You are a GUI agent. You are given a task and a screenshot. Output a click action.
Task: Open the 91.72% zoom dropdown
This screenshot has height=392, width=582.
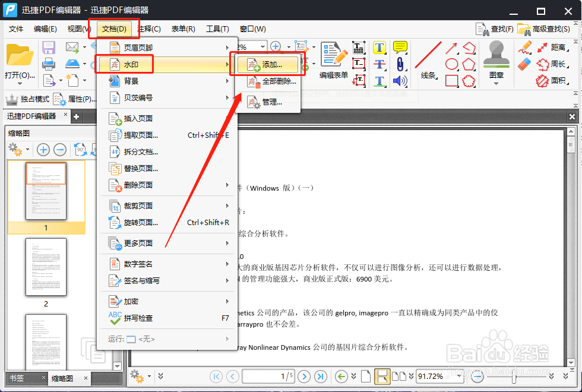point(460,376)
